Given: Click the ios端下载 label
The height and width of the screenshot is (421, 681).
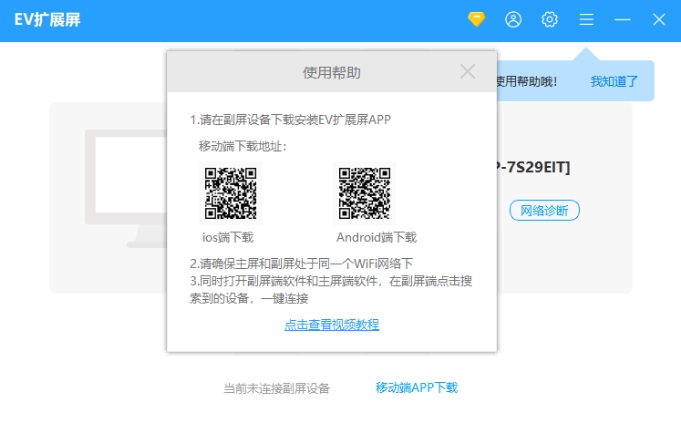Looking at the screenshot, I should coord(228,237).
